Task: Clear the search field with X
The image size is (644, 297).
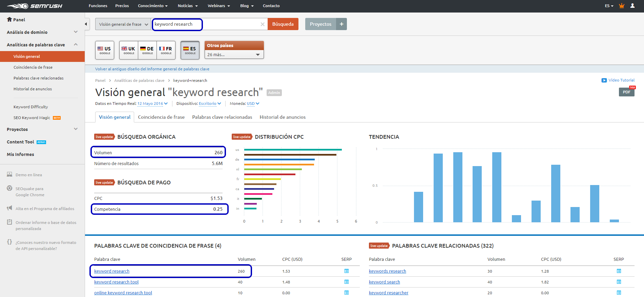Action: [x=262, y=24]
